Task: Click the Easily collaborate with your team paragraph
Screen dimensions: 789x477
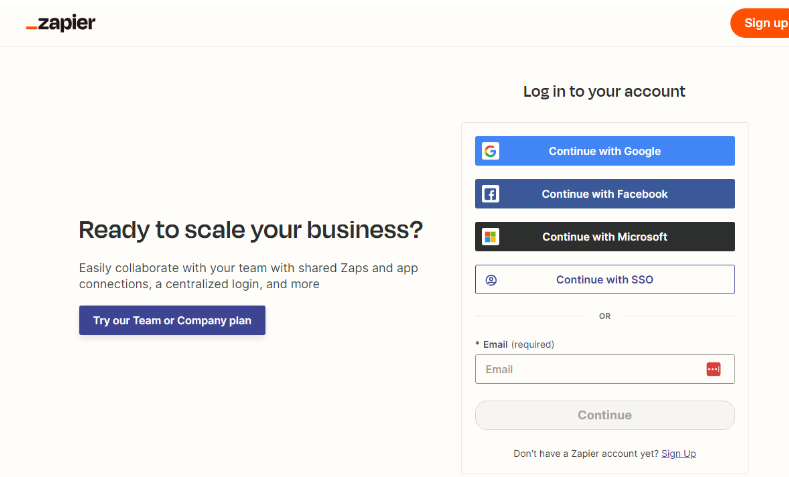Action: pyautogui.click(x=249, y=276)
